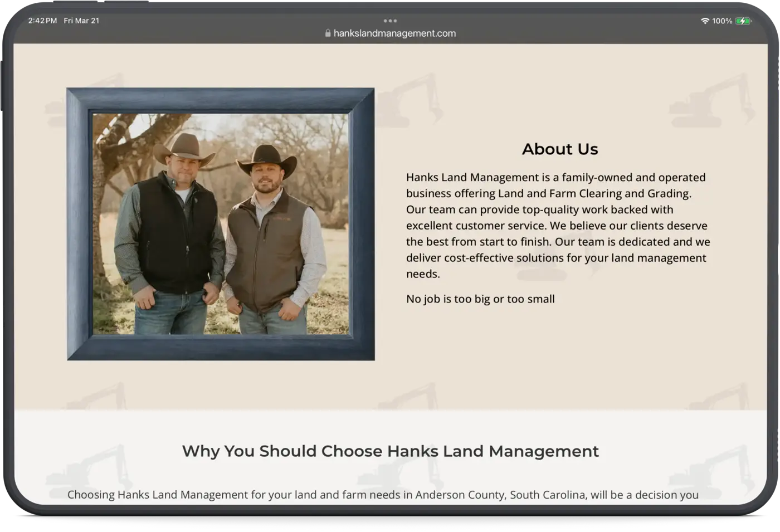780x532 pixels.
Task: Tap the Wi-Fi status icon
Action: point(705,21)
